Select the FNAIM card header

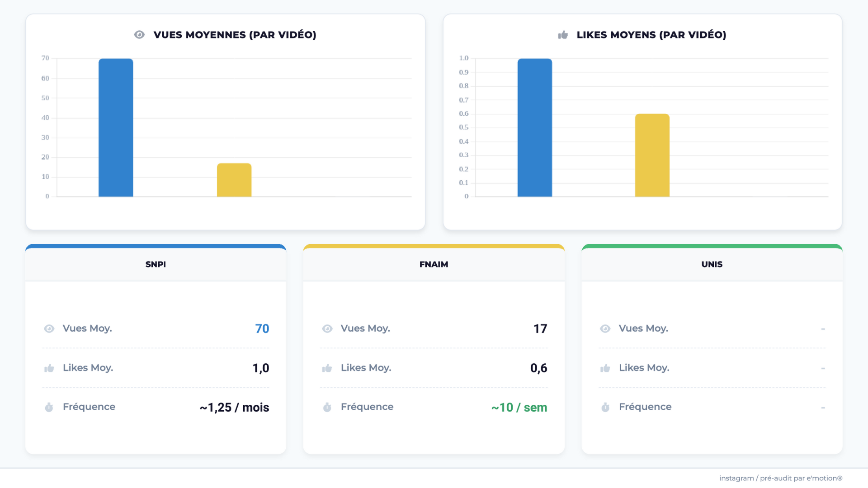434,264
